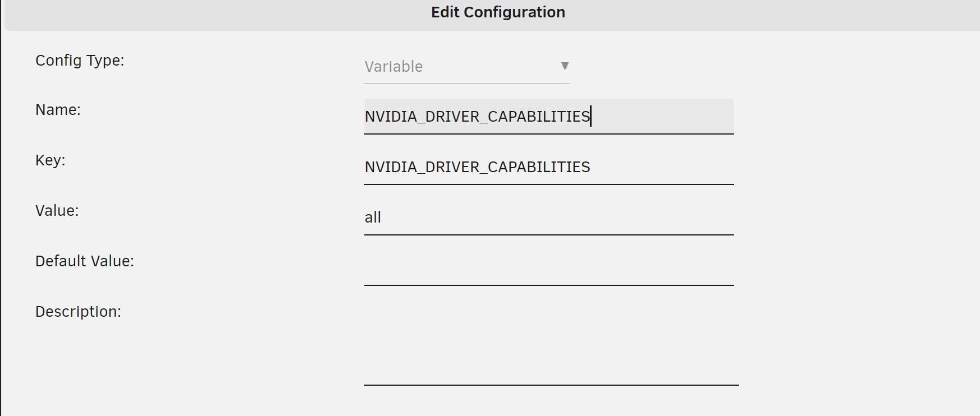Click the Key label
The image size is (980, 416).
51,160
